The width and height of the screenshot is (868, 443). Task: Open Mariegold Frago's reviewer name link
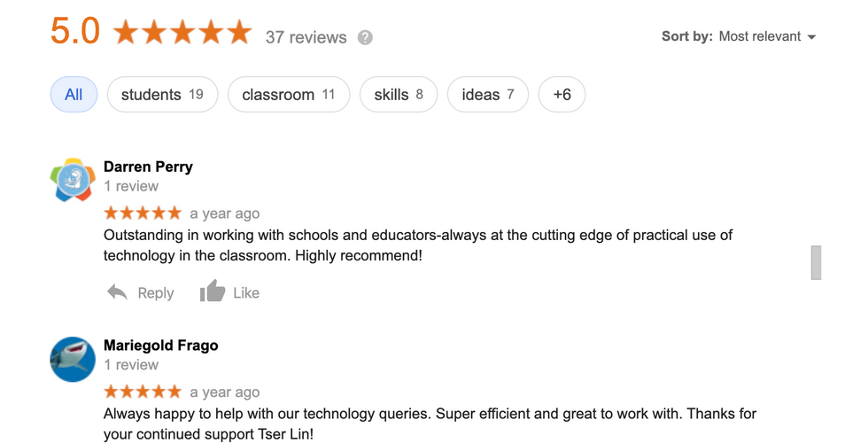(160, 345)
